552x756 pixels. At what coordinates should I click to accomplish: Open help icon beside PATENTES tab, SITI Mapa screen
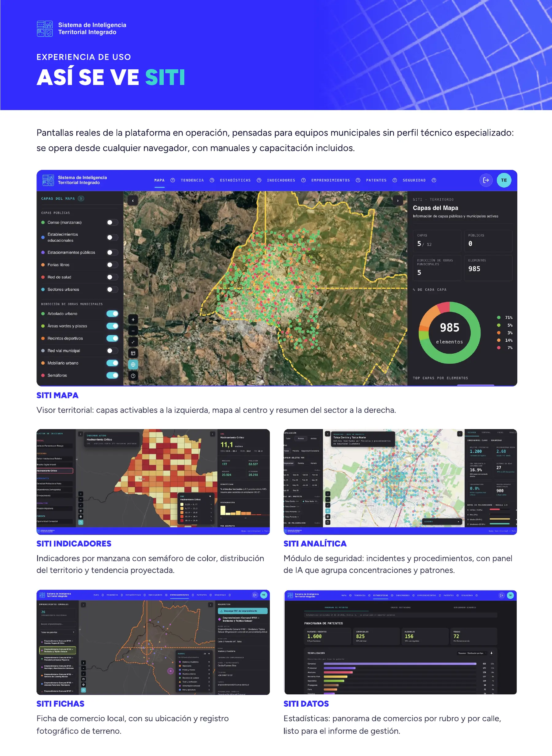[395, 180]
